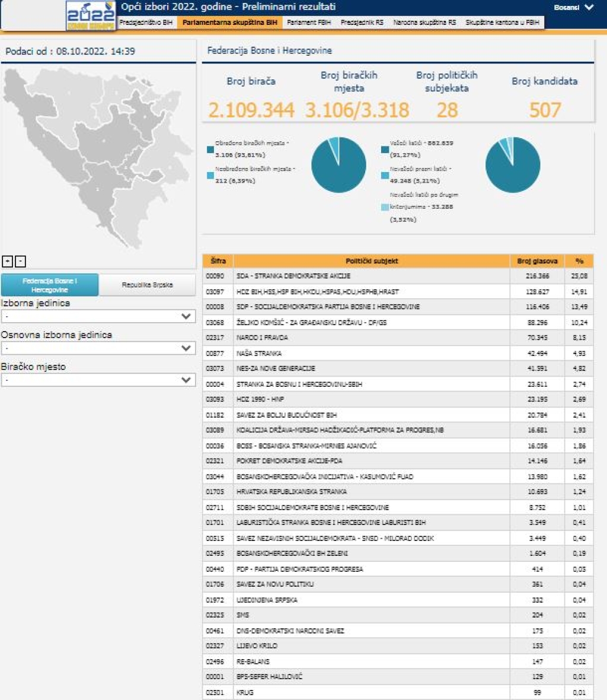Open the Bosanski language selector
Screen dimensions: 607x700
pos(573,8)
